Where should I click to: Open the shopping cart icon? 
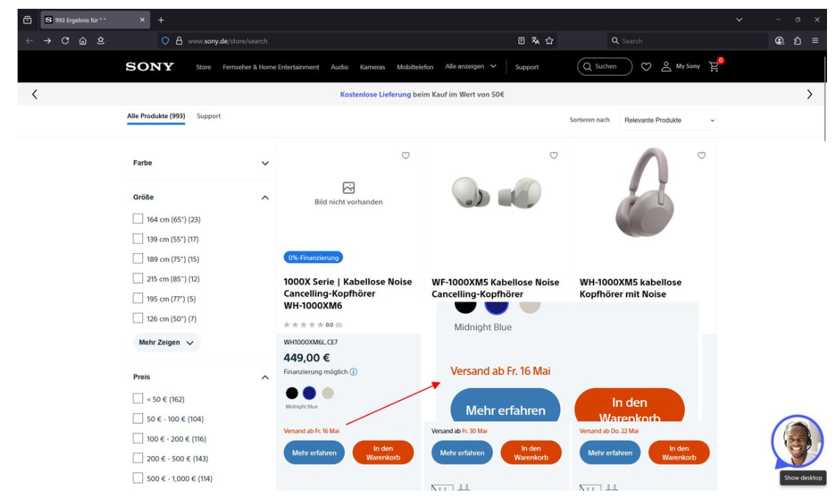[x=714, y=66]
